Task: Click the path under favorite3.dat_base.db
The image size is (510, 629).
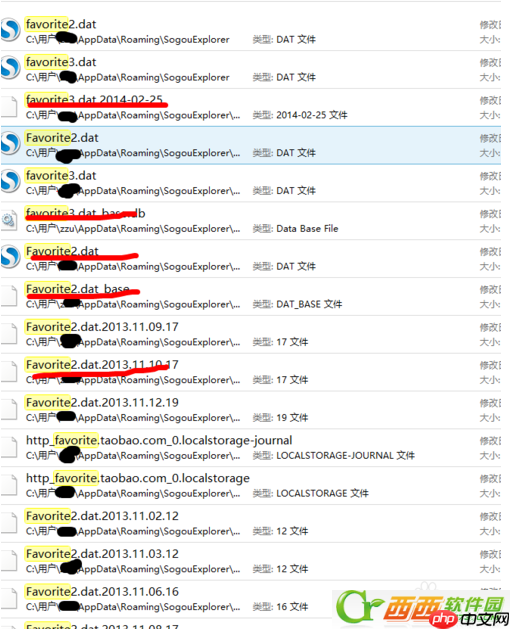Action: point(133,229)
